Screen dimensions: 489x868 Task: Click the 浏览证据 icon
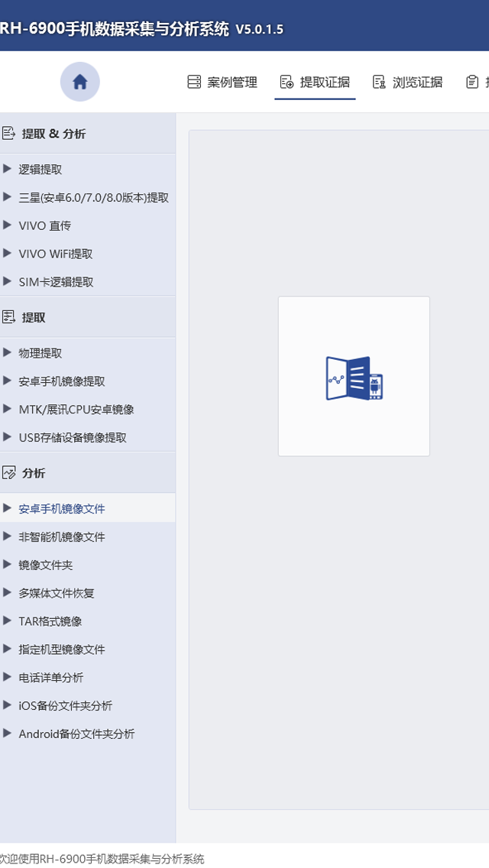[379, 82]
